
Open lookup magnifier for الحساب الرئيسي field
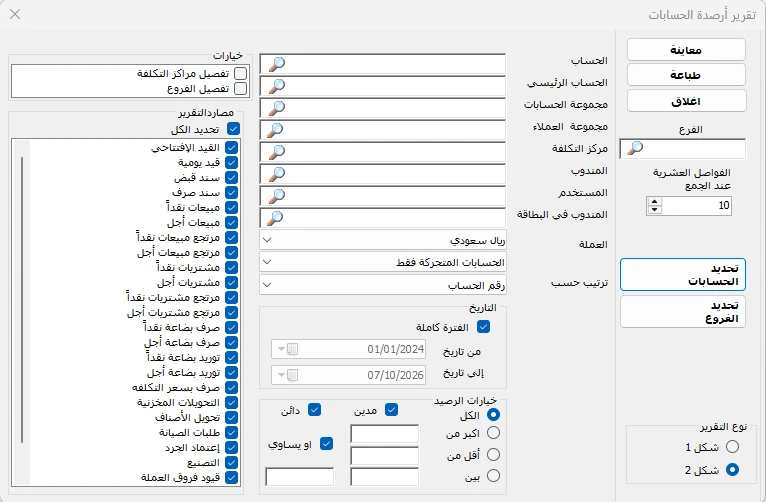pos(277,86)
